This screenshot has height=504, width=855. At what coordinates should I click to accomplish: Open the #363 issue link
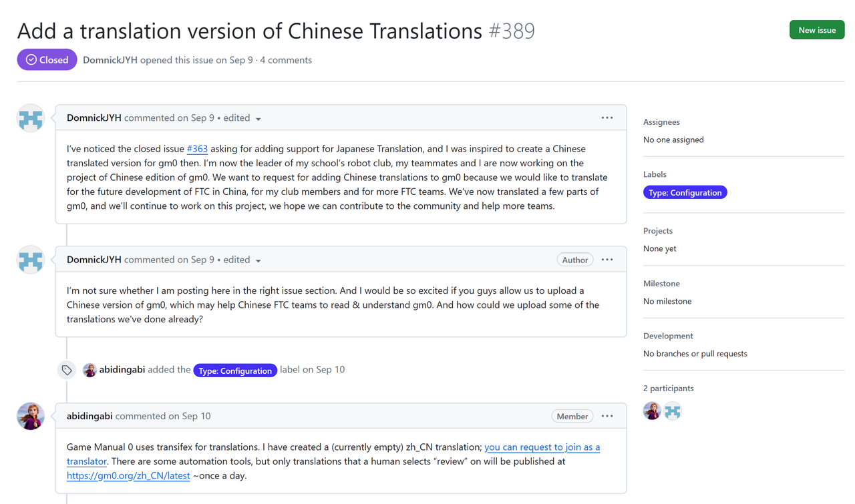tap(197, 149)
